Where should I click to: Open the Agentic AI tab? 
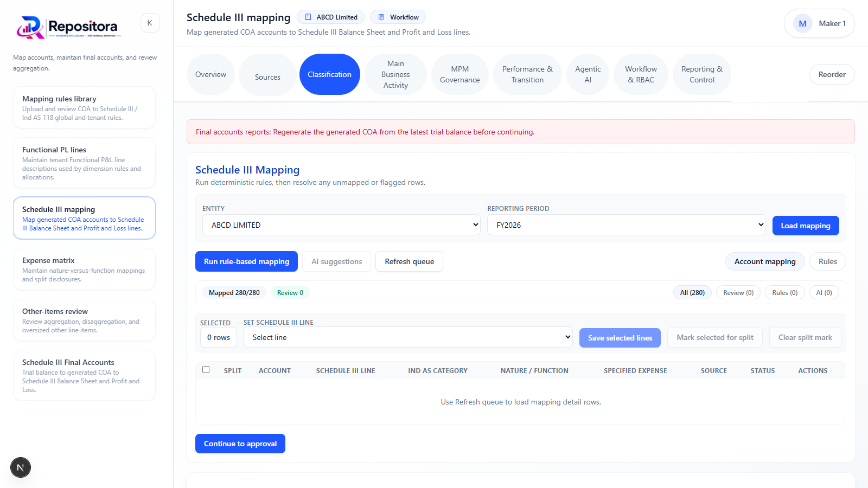(588, 74)
